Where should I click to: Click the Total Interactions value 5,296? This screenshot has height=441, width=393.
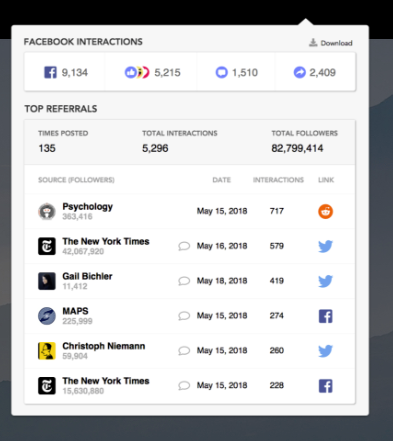(155, 148)
